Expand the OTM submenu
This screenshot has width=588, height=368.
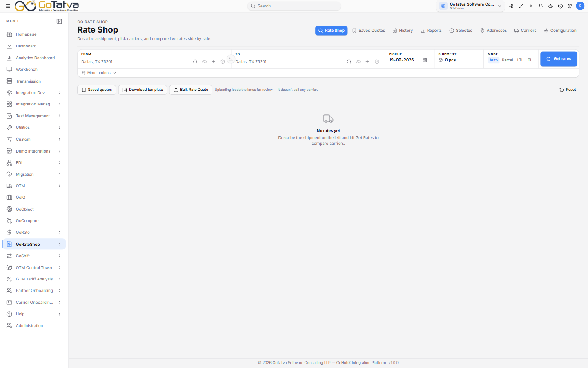[x=34, y=186]
